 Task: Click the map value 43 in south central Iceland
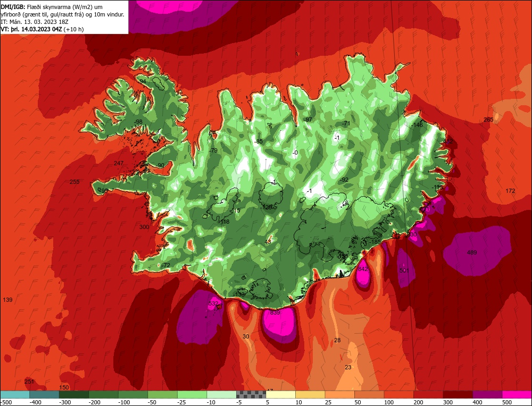[268, 242]
